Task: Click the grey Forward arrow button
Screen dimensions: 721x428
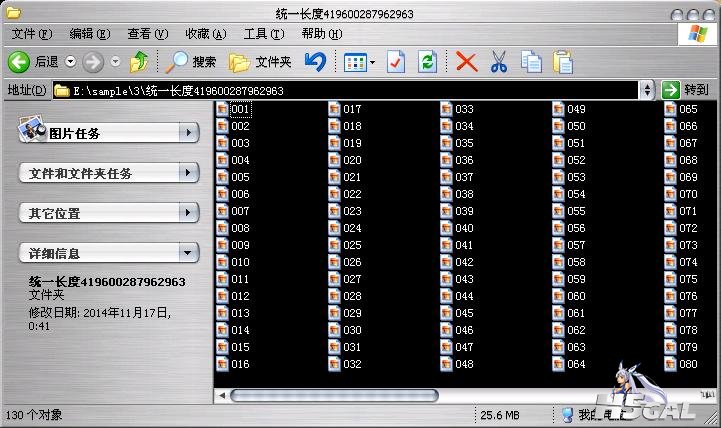Action: (93, 62)
